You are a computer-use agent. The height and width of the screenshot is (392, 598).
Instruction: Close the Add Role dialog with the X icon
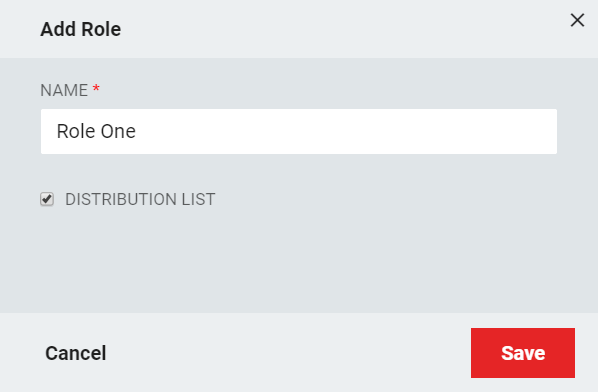(x=577, y=20)
